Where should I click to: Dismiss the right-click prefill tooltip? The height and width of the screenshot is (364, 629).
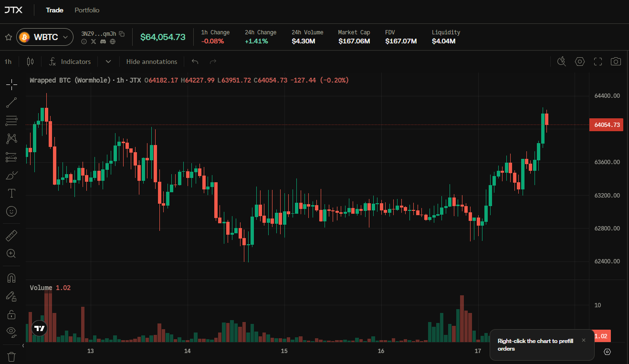[x=583, y=340]
